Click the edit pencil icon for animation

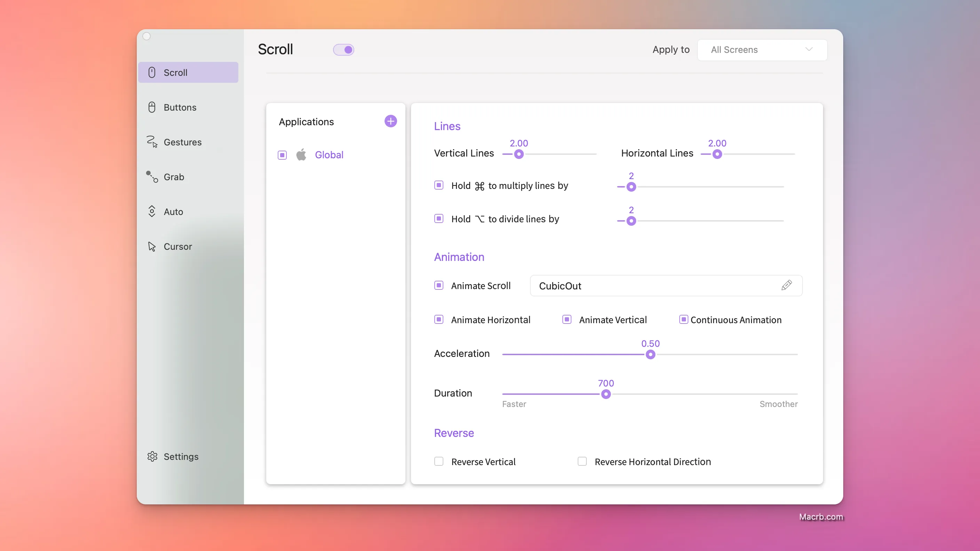pos(785,285)
